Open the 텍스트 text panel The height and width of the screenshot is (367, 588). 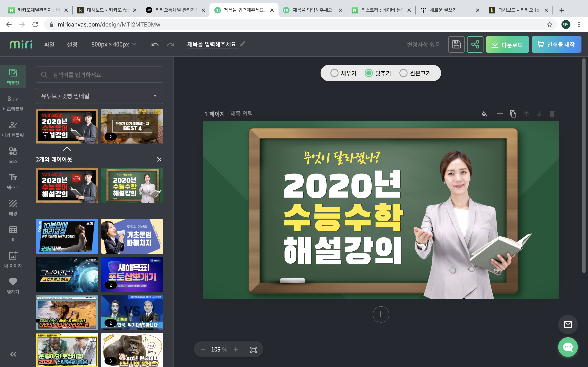point(13,181)
